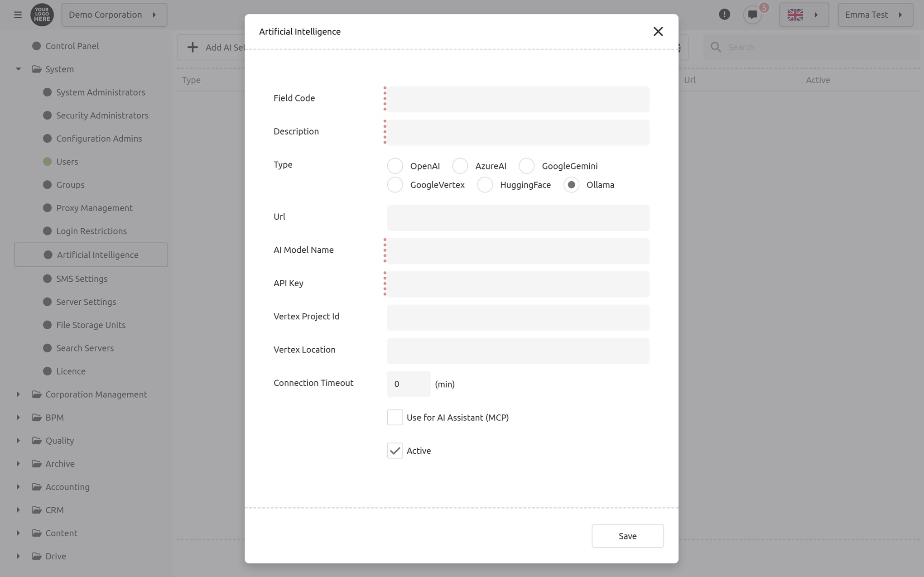Open the chat messages icon
This screenshot has height=577, width=924.
point(752,15)
